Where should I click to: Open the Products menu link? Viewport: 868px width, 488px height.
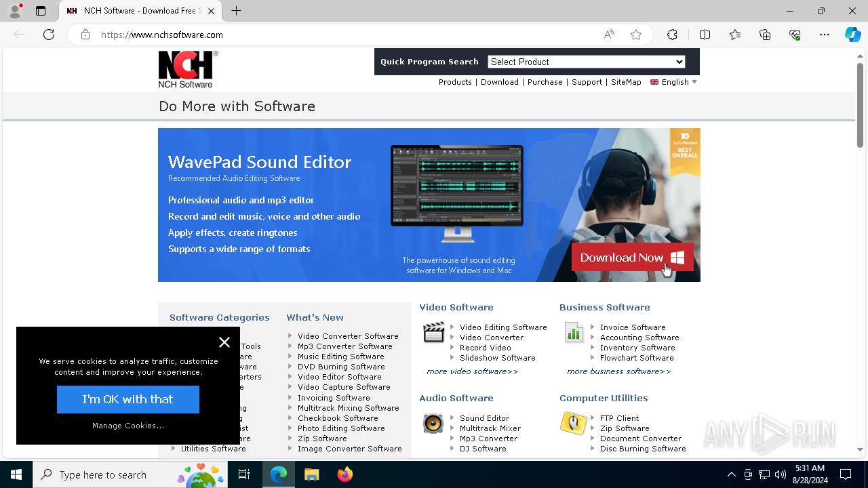(x=455, y=82)
